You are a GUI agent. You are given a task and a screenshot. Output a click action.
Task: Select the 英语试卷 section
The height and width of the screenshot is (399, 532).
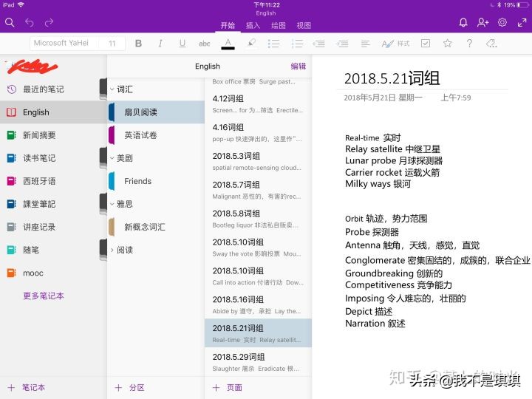tap(156, 135)
